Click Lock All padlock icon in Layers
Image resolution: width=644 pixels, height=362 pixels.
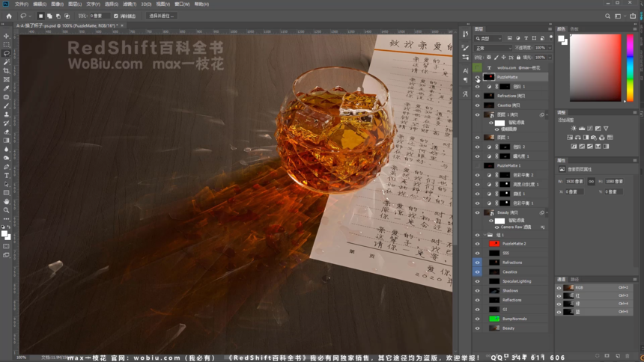(518, 58)
